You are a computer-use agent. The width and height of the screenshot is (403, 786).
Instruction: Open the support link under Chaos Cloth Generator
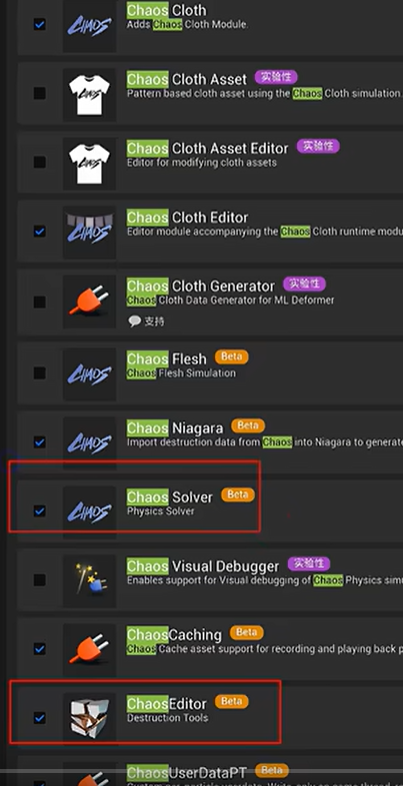point(146,321)
